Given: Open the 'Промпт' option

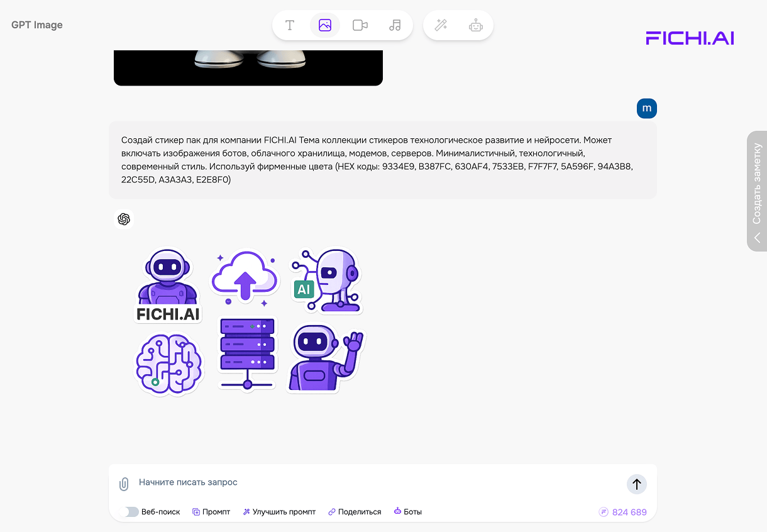Looking at the screenshot, I should tap(211, 512).
